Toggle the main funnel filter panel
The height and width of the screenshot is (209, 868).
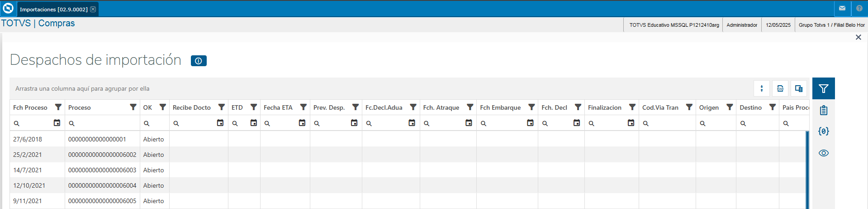[824, 88]
